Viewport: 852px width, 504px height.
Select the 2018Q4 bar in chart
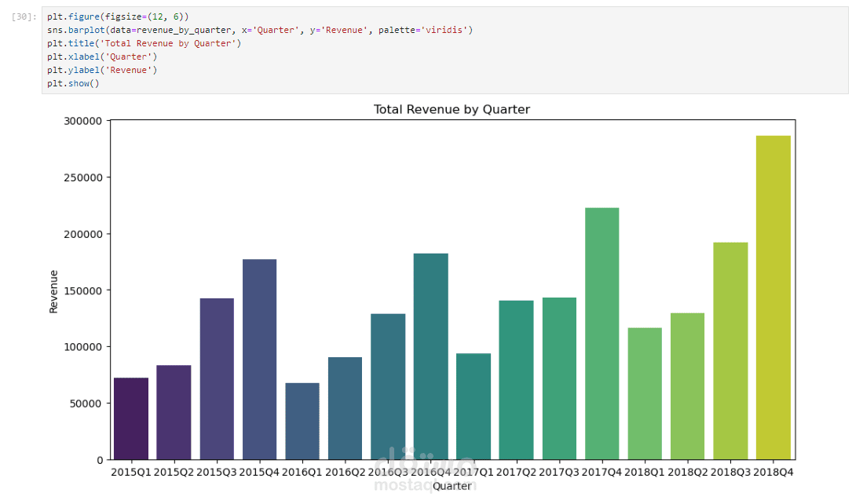[773, 298]
